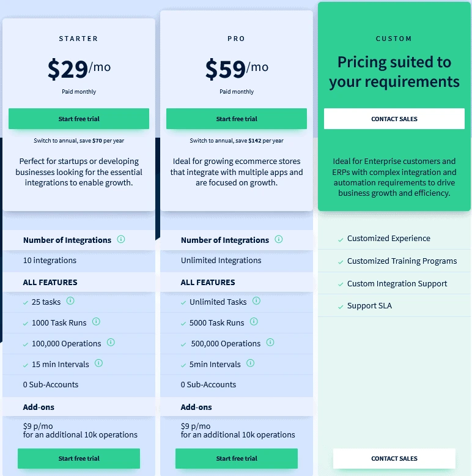Screen dimensions: 472x476
Task: Start free trial under Starter $29 price
Action: [x=79, y=119]
